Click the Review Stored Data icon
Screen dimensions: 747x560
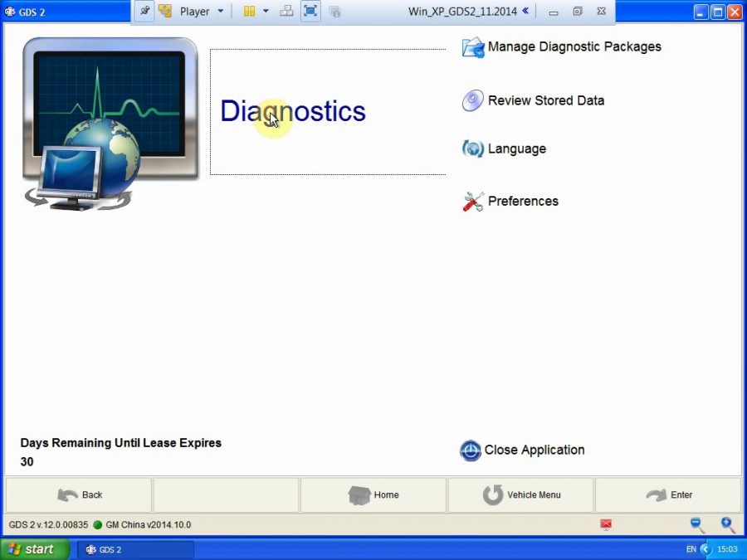point(472,100)
